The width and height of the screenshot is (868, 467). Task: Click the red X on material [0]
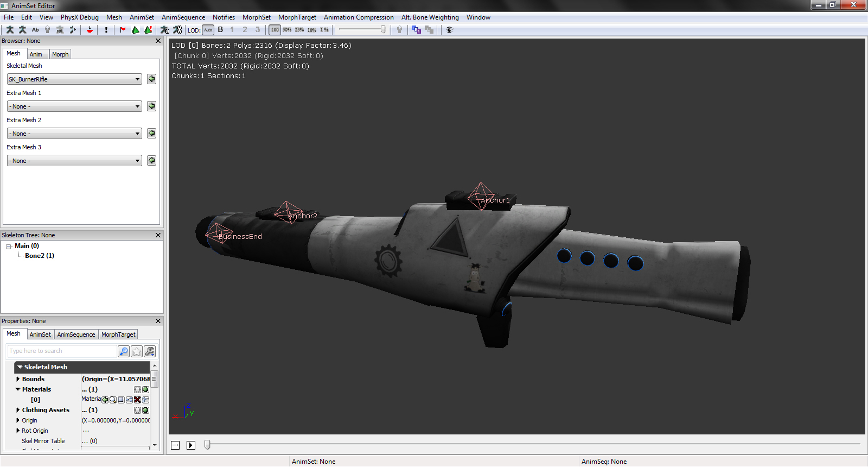pos(137,400)
